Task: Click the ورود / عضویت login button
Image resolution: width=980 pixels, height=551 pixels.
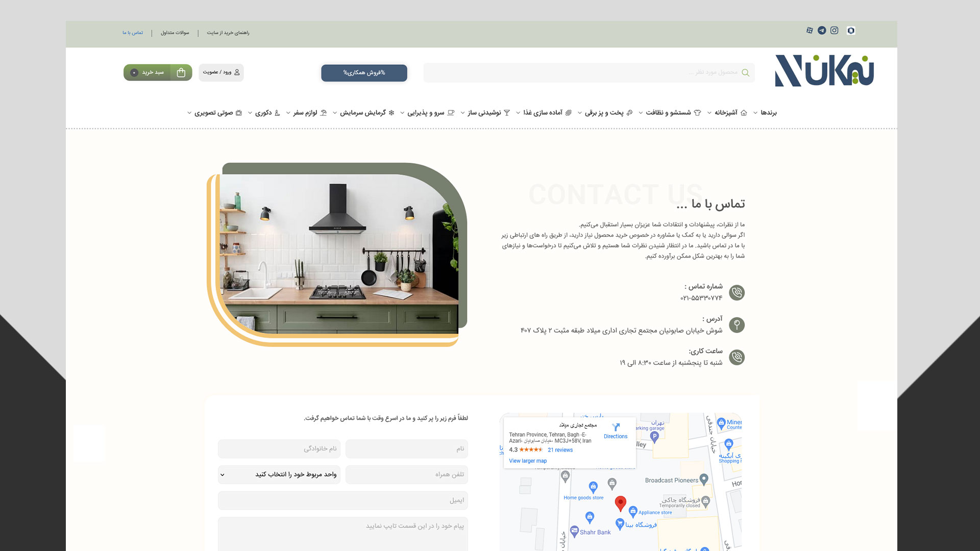Action: (221, 72)
